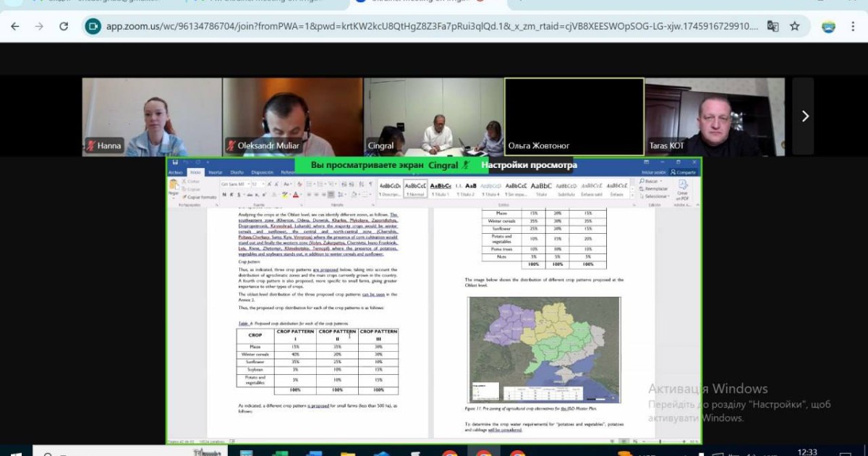Image resolution: width=868 pixels, height=456 pixels.
Task: Open site info icon beside the URL
Action: pyautogui.click(x=93, y=27)
